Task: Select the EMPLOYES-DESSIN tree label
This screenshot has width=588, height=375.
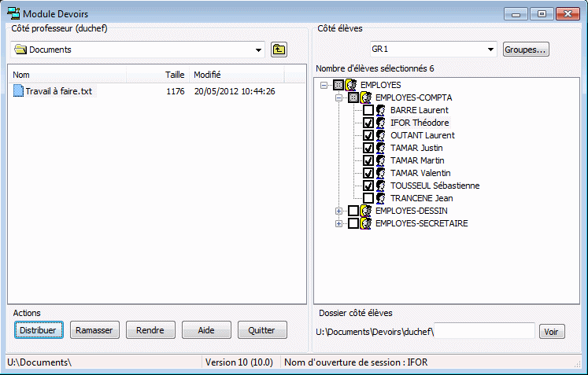Action: [412, 211]
